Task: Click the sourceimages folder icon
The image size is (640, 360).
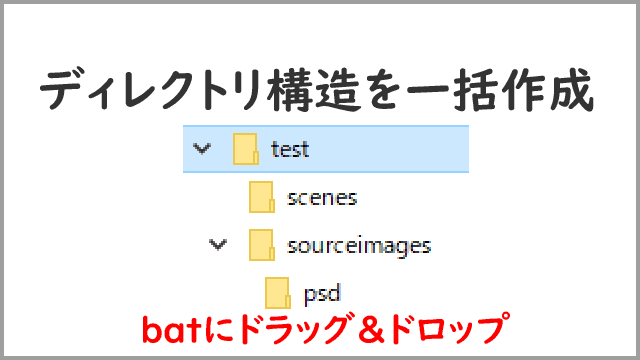Action: 262,245
